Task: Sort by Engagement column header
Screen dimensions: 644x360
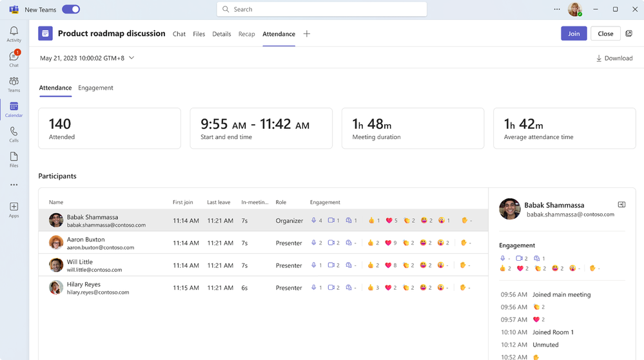Action: [325, 202]
